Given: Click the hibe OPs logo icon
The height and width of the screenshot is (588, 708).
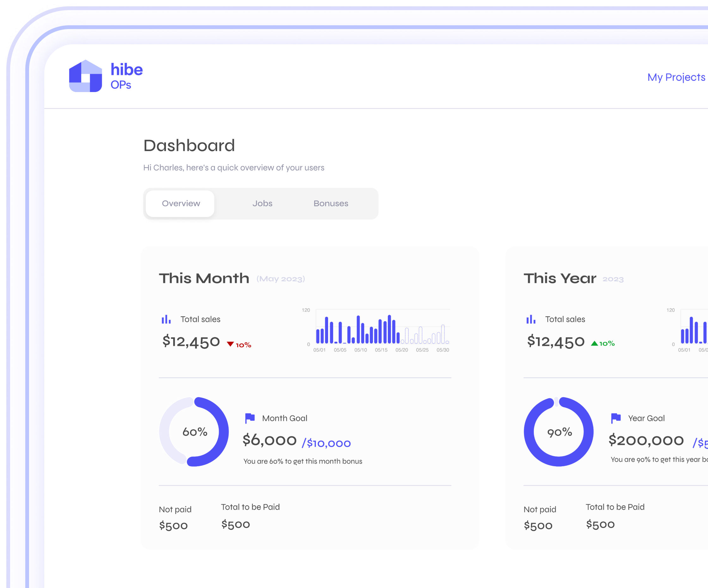Looking at the screenshot, I should point(85,76).
